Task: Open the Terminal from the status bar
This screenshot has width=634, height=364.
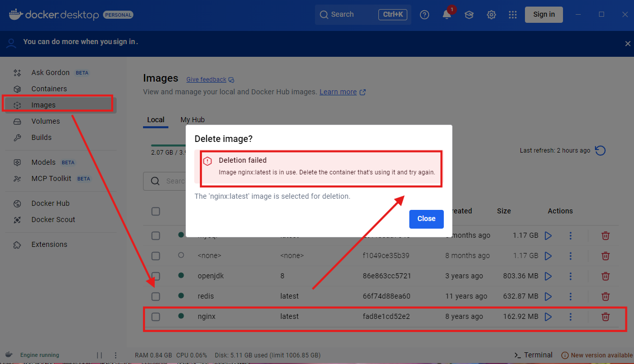Action: (x=533, y=355)
